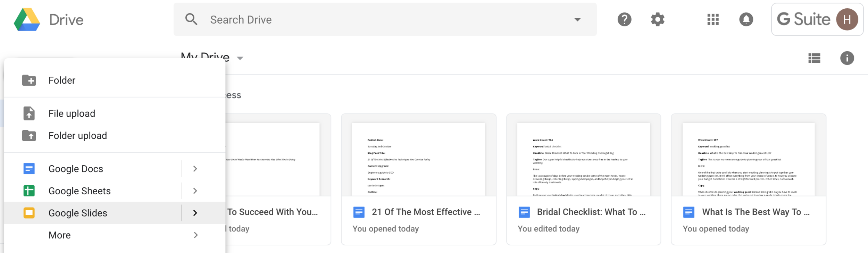Click '21 Of The Most Effective ...' title
This screenshot has height=253, width=868.
[426, 212]
